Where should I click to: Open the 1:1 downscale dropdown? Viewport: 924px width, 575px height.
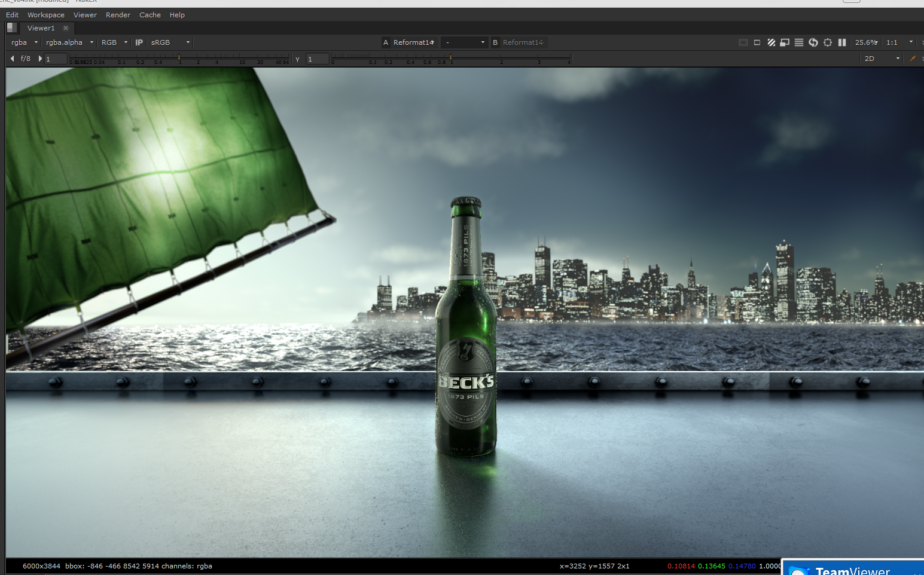click(899, 42)
